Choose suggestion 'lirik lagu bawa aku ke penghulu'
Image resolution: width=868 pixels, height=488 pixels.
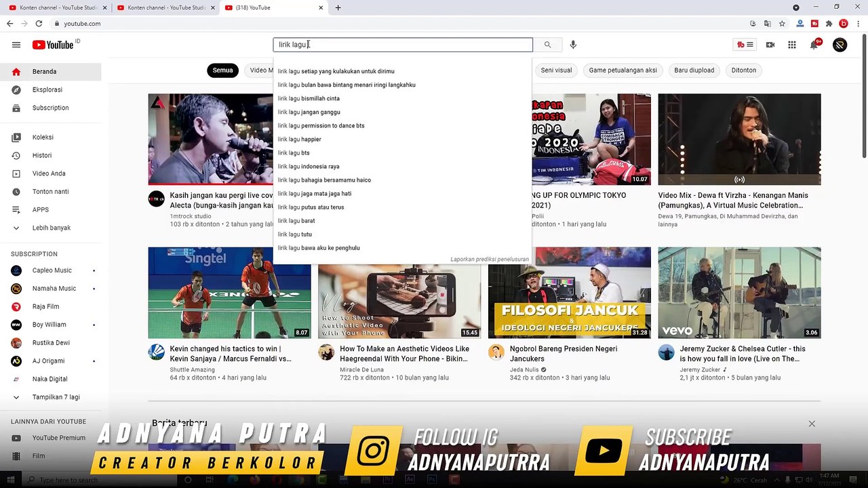[403, 247]
